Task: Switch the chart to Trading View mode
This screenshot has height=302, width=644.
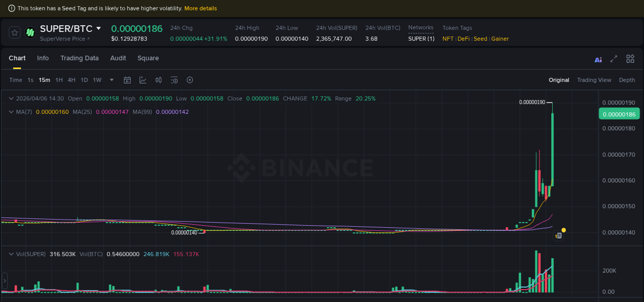Action: (594, 80)
